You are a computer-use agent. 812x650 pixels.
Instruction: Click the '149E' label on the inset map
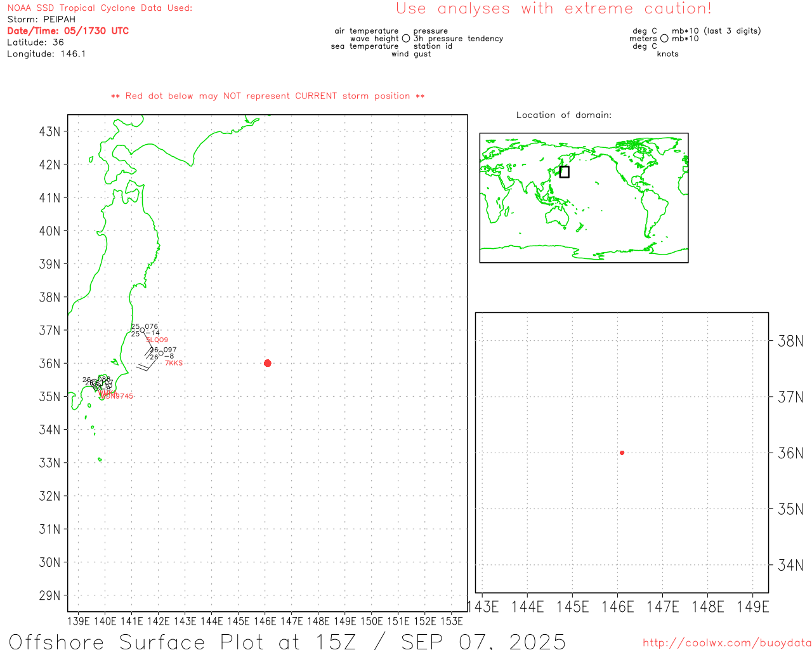click(753, 607)
